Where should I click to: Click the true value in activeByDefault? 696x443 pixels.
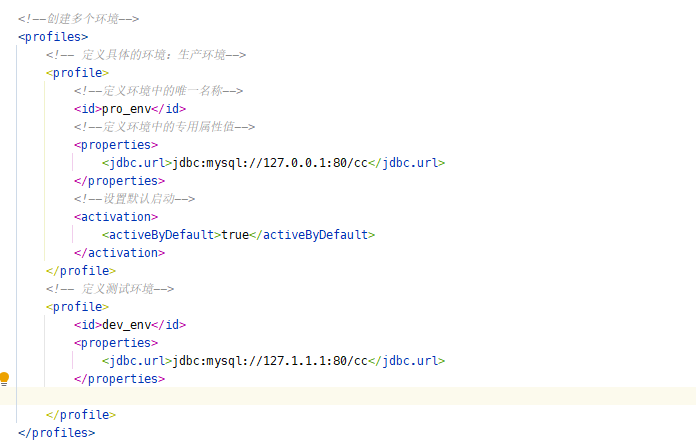point(235,235)
